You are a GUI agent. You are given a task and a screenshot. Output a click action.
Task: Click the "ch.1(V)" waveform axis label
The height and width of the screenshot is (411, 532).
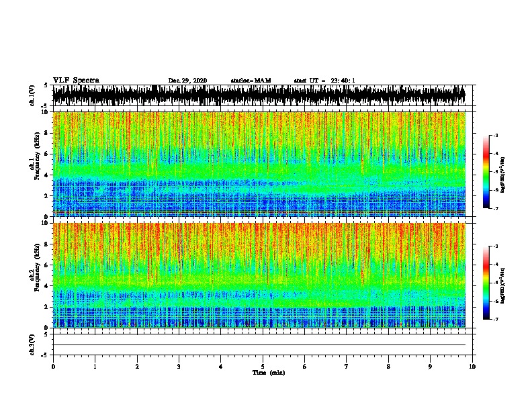click(x=32, y=95)
